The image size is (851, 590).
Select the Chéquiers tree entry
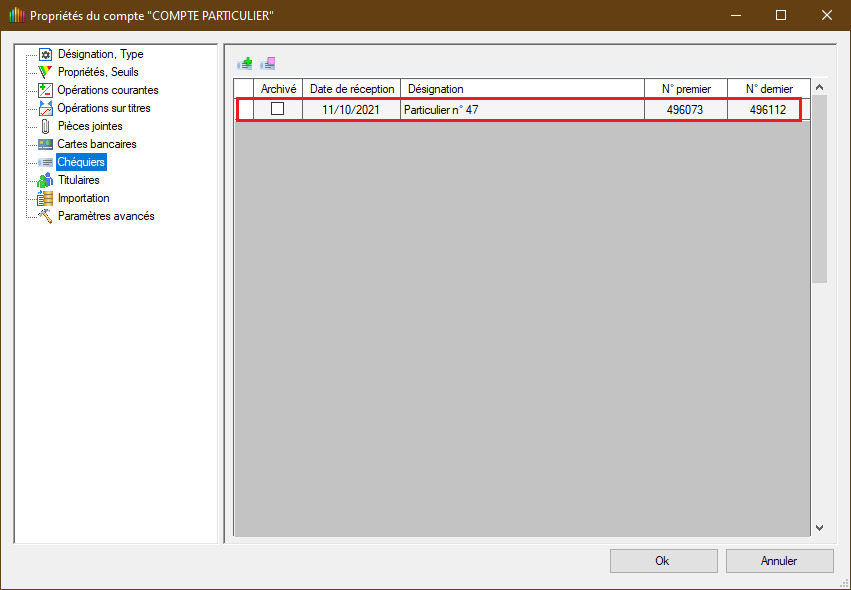[x=80, y=162]
